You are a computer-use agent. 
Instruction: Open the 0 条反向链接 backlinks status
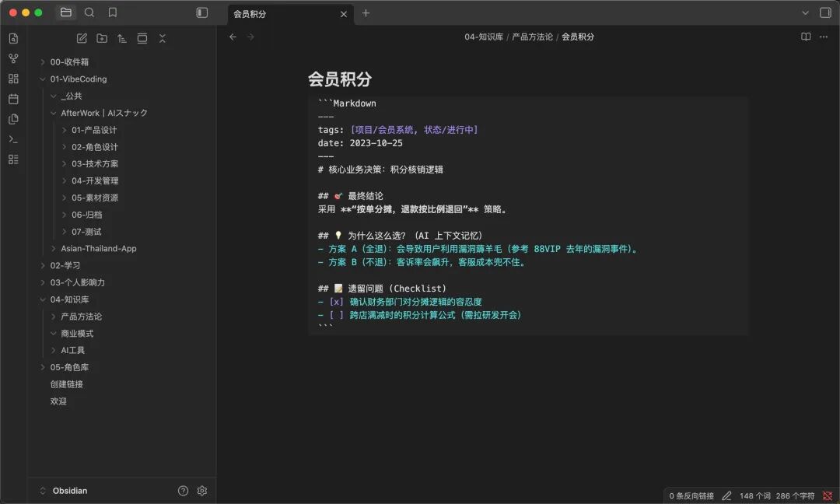tap(691, 495)
